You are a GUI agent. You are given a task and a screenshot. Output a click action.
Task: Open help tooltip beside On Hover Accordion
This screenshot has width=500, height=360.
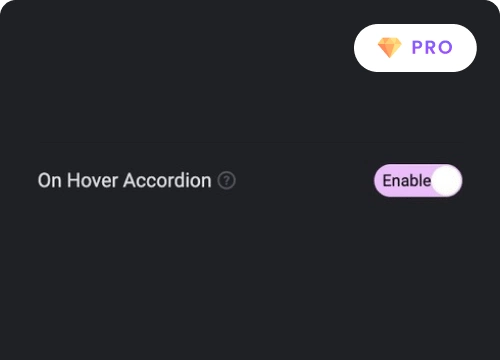tap(227, 181)
